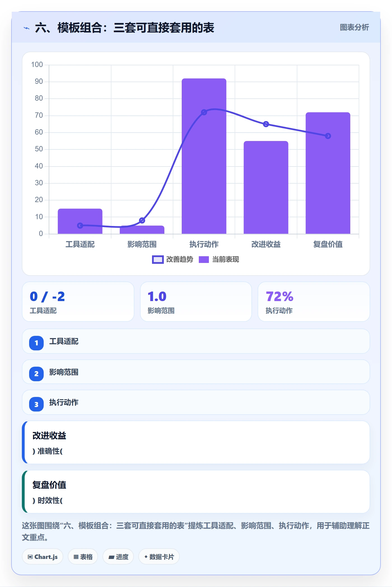
Task: Click the 复盘价值 x-axis label
Action: [x=328, y=244]
